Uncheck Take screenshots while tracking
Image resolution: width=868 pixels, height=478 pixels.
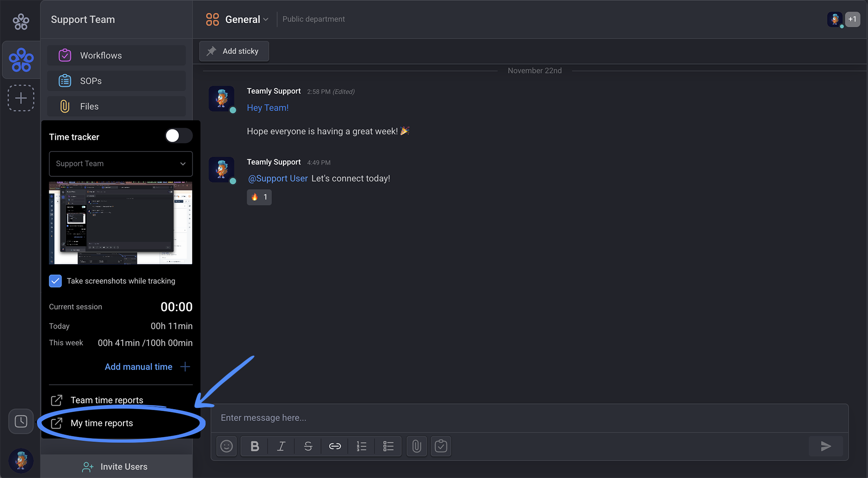click(x=55, y=281)
